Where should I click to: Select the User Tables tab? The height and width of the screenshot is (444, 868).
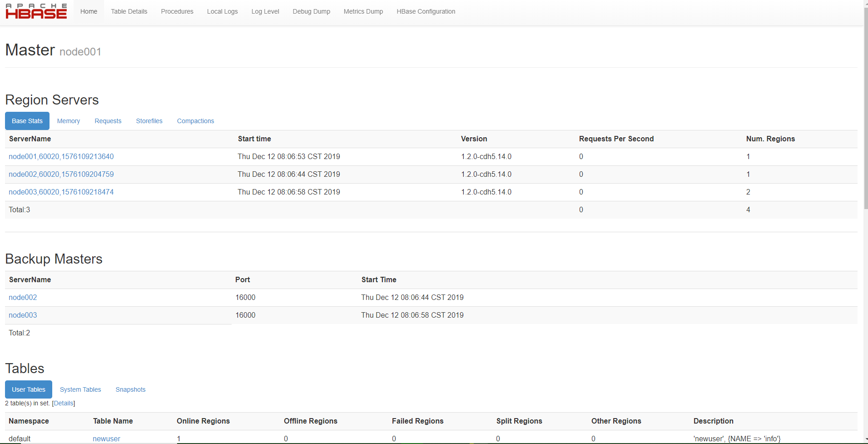click(29, 389)
